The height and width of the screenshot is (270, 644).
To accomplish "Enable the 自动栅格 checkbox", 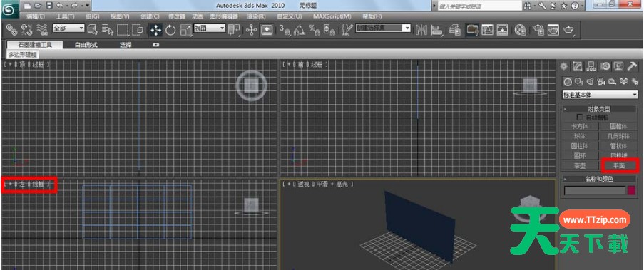I will [x=580, y=118].
